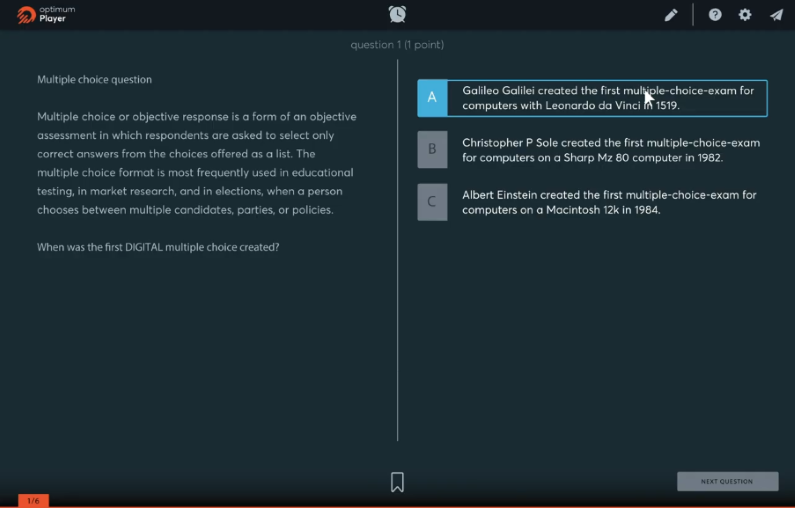795x508 pixels.
Task: Open settings with the gear icon
Action: [745, 15]
